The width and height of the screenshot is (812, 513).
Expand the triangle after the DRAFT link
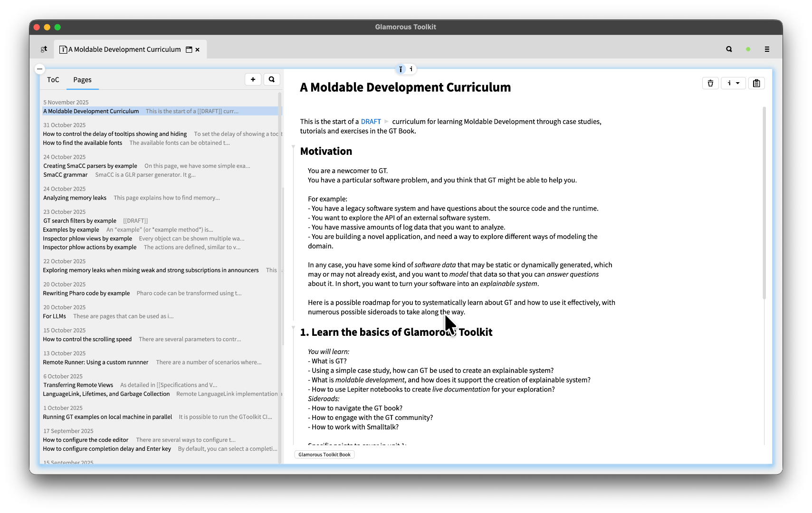pos(386,122)
